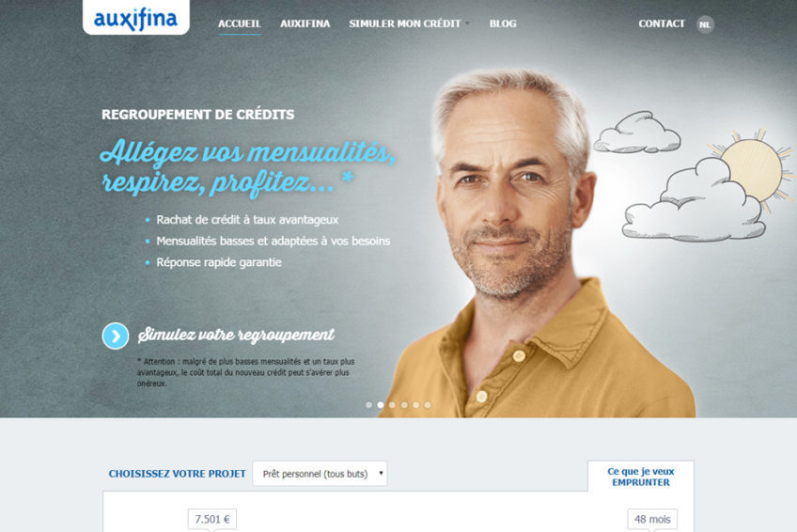
Task: Click the 7.501 € amount slider label
Action: point(212,519)
